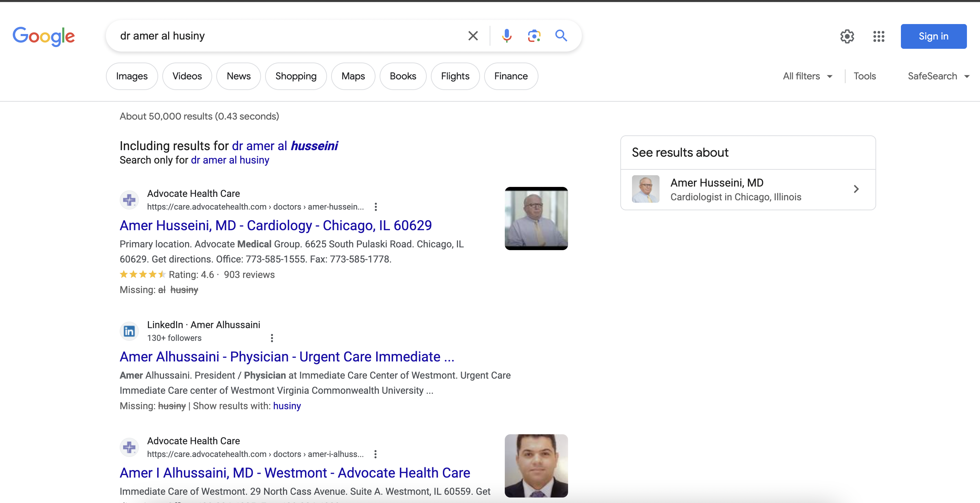Screen dimensions: 980x503
Task: Switch to Images results
Action: (132, 76)
